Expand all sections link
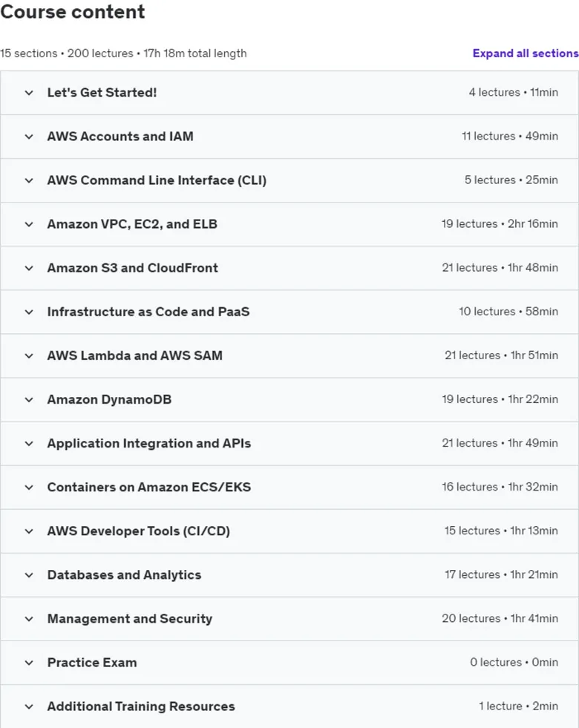579x728 pixels. click(x=525, y=53)
